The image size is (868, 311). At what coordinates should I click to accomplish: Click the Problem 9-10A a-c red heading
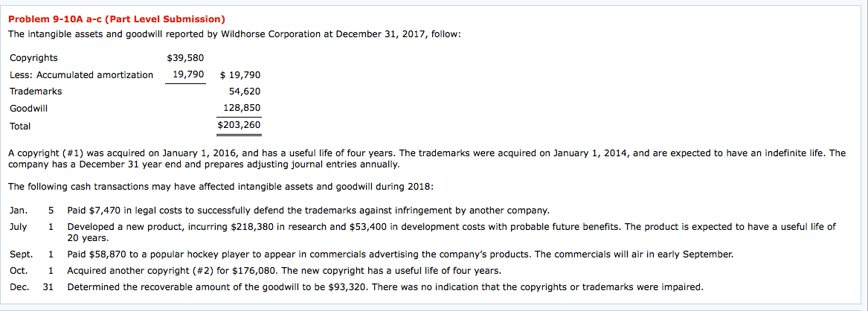coord(117,19)
